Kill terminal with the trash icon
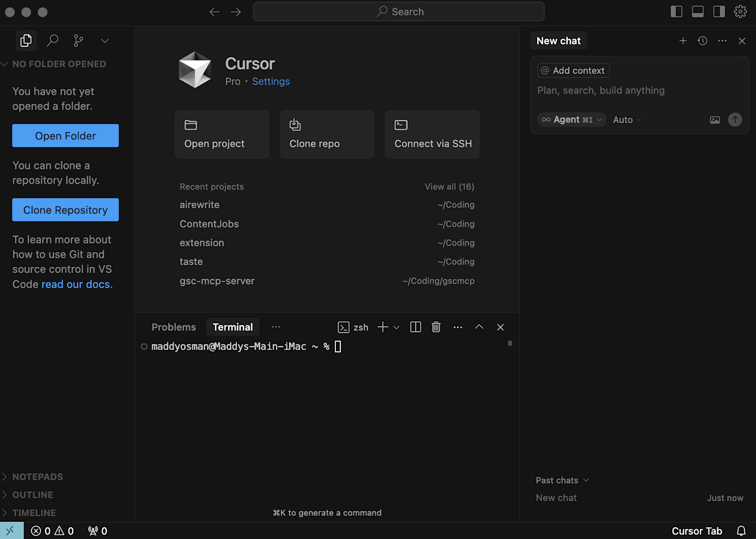Screen dimensions: 756x539 coord(436,327)
